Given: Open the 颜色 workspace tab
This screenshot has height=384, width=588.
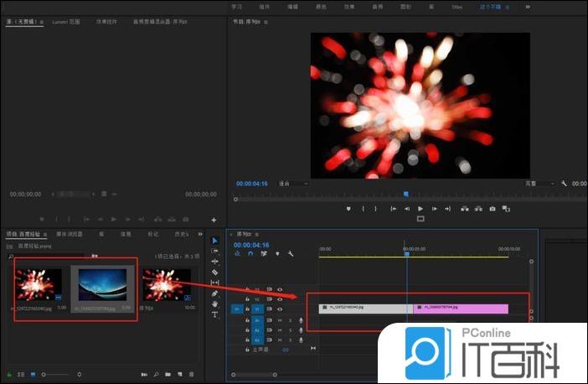Looking at the screenshot, I should [322, 6].
